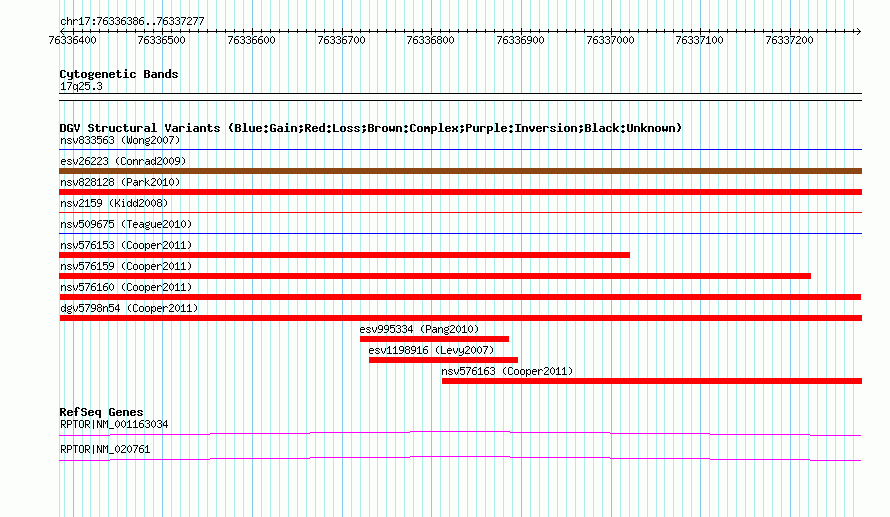Click the nsv509675 (Teague2010) label
Image resolution: width=890 pixels, height=517 pixels.
coord(126,224)
